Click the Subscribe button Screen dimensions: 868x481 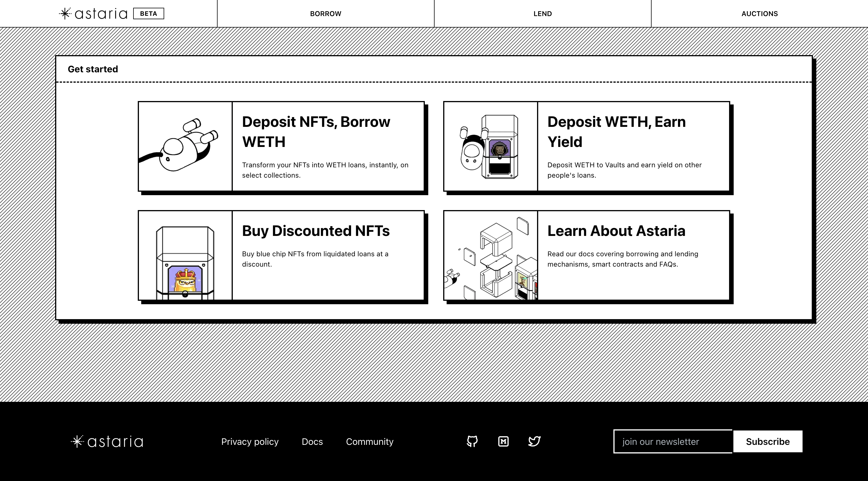768,441
